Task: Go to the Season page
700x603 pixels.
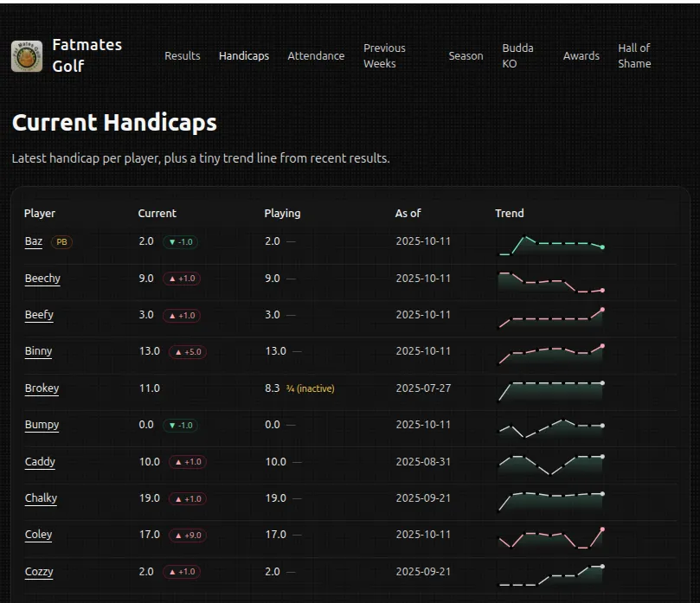Action: click(x=466, y=56)
